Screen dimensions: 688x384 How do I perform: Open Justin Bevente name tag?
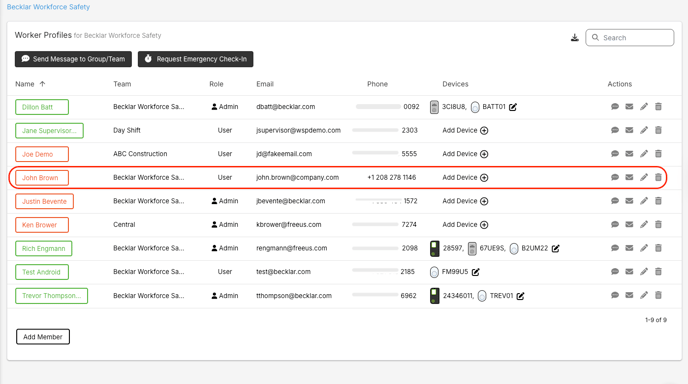44,201
